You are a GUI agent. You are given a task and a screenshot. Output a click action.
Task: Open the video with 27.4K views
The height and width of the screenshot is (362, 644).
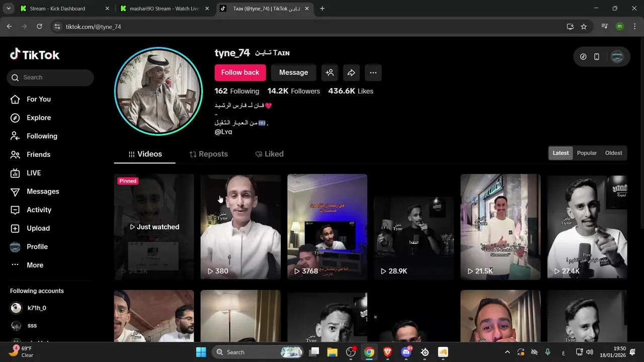tap(587, 227)
